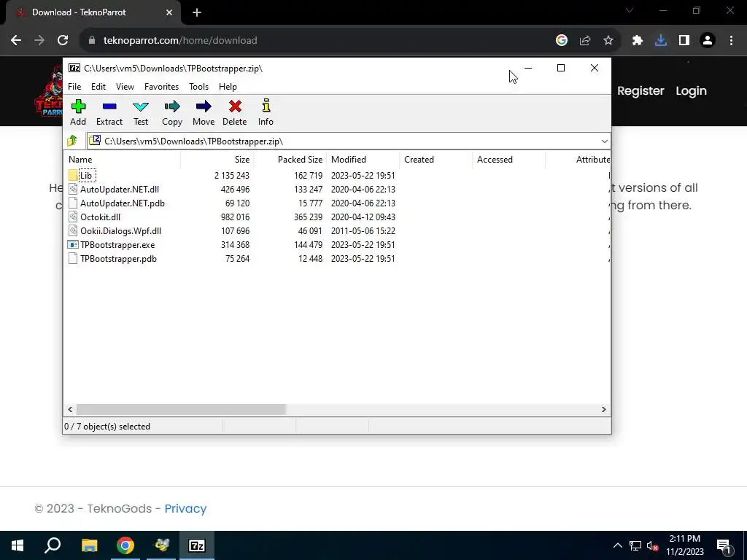Sort by Packed Size column header
Viewport: 747px width, 560px height.
pyautogui.click(x=290, y=160)
